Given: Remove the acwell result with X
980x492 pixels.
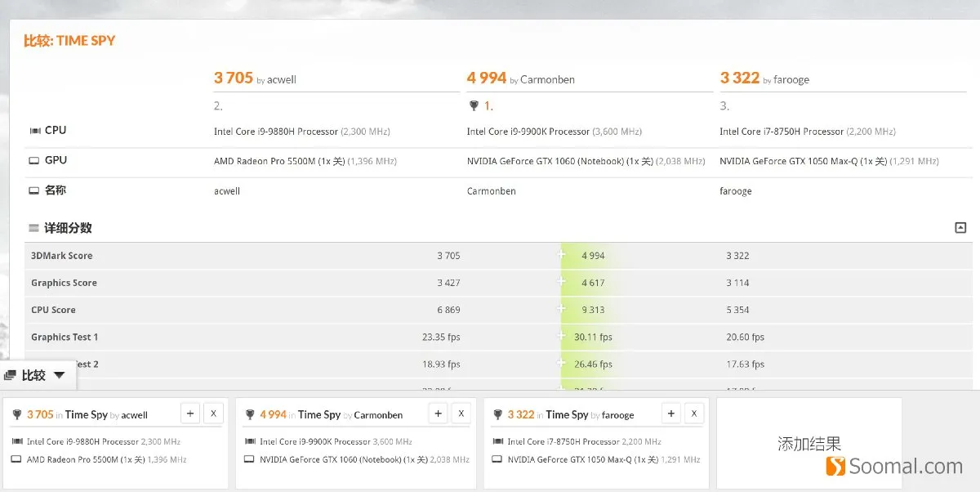Looking at the screenshot, I should (213, 414).
